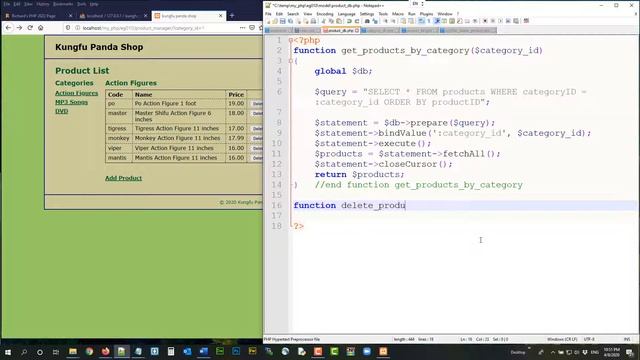Click the Print icon in Notepad++ toolbar
This screenshot has height=360, width=640.
tap(313, 21)
